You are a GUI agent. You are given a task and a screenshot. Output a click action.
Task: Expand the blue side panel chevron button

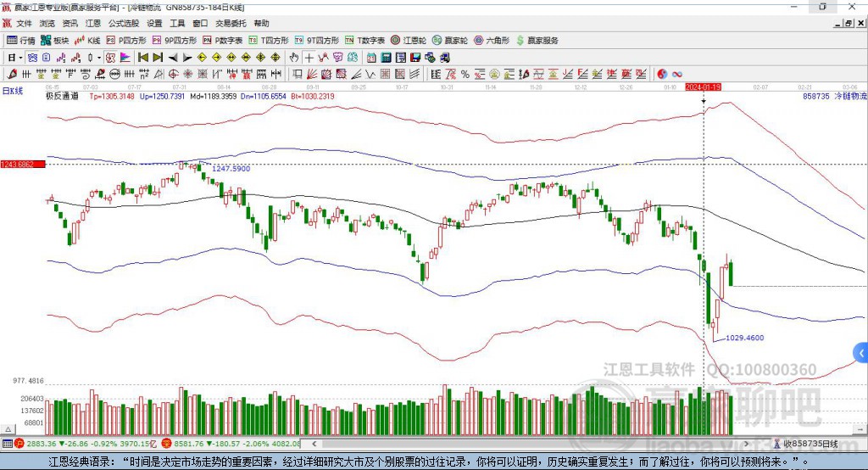coord(861,353)
